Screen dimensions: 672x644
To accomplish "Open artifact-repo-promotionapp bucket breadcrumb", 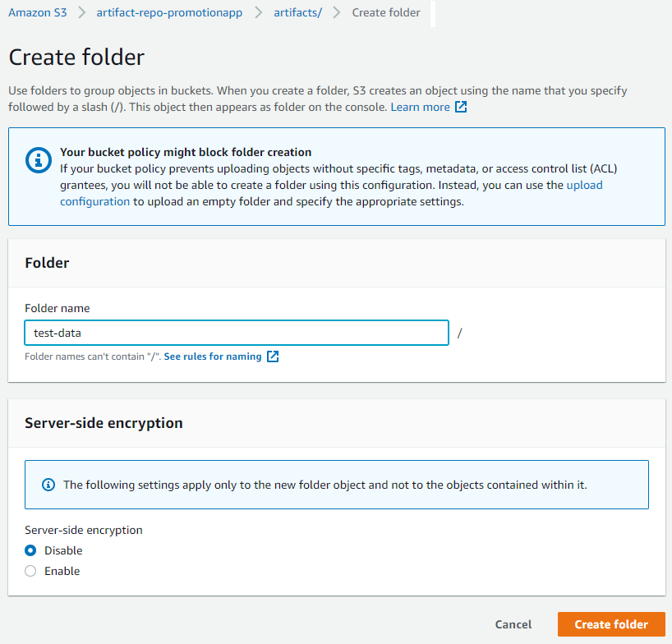I will (169, 13).
